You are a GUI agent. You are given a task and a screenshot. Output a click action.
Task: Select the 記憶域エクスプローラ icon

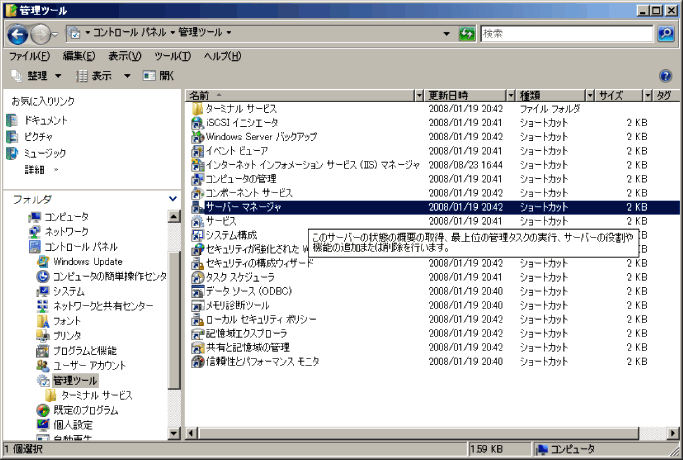click(x=197, y=334)
